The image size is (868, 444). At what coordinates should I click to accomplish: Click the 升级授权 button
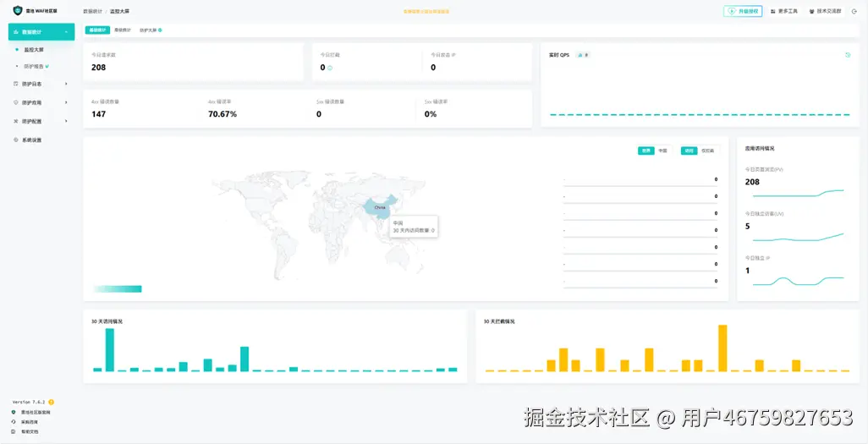click(743, 11)
